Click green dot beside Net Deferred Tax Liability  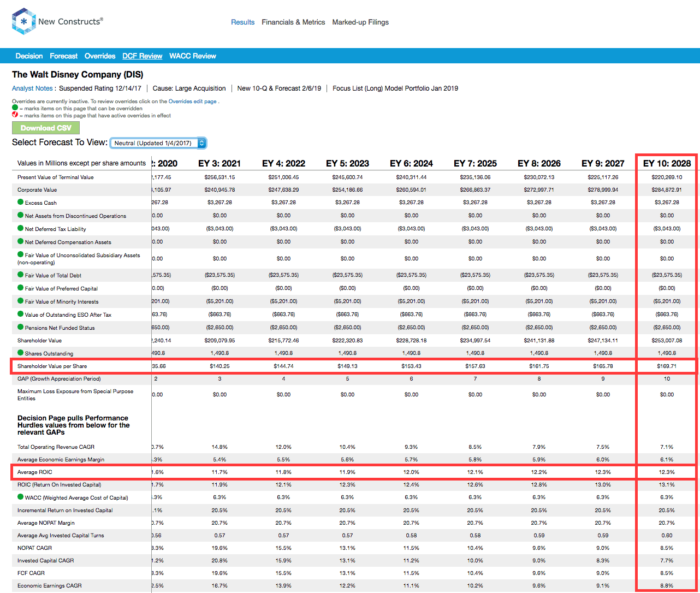click(21, 228)
